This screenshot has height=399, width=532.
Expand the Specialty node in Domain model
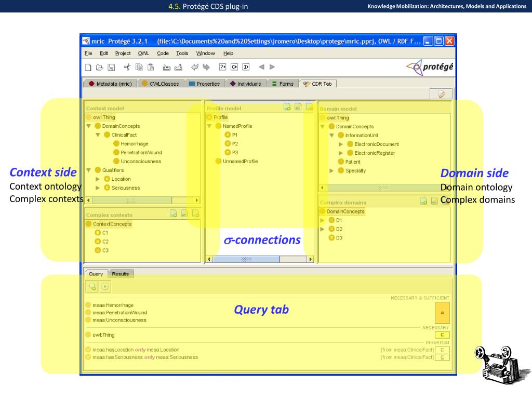(x=332, y=170)
